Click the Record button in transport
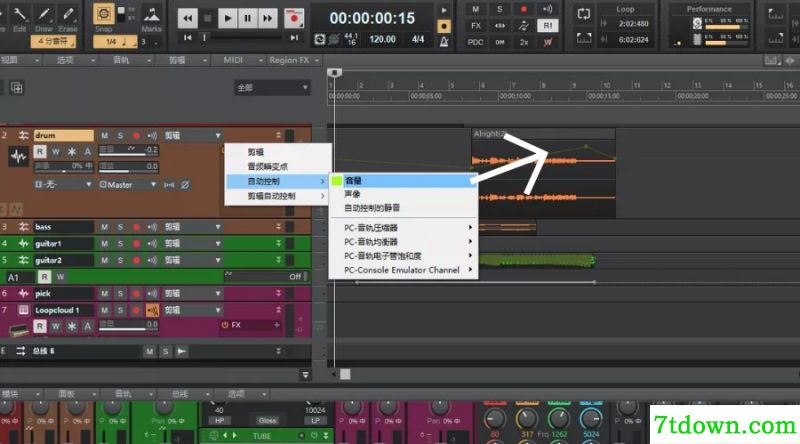This screenshot has height=444, width=800. coord(294,18)
